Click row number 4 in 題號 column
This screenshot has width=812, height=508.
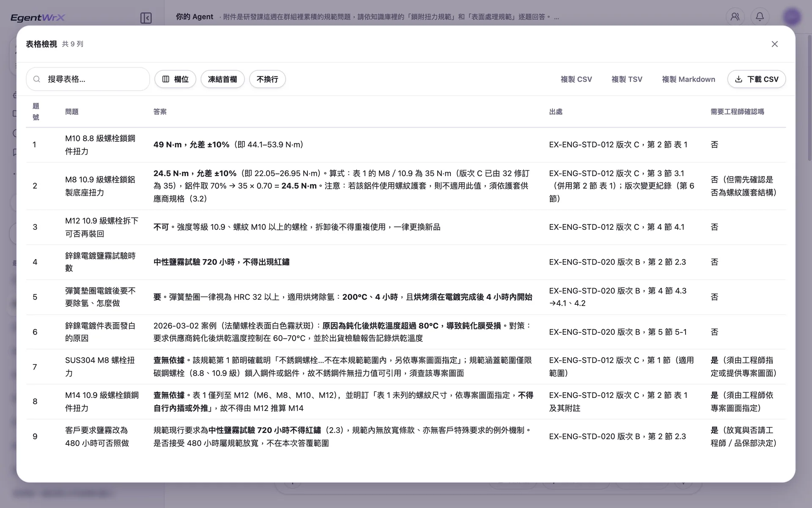(35, 262)
